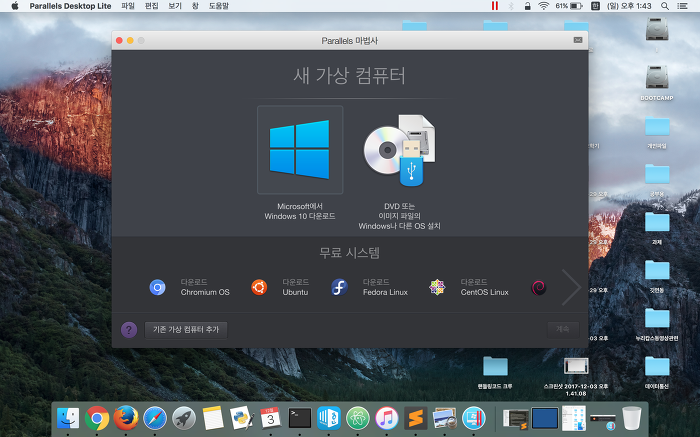Select the 과제 folder on desktop
The image size is (700, 437).
click(x=657, y=228)
